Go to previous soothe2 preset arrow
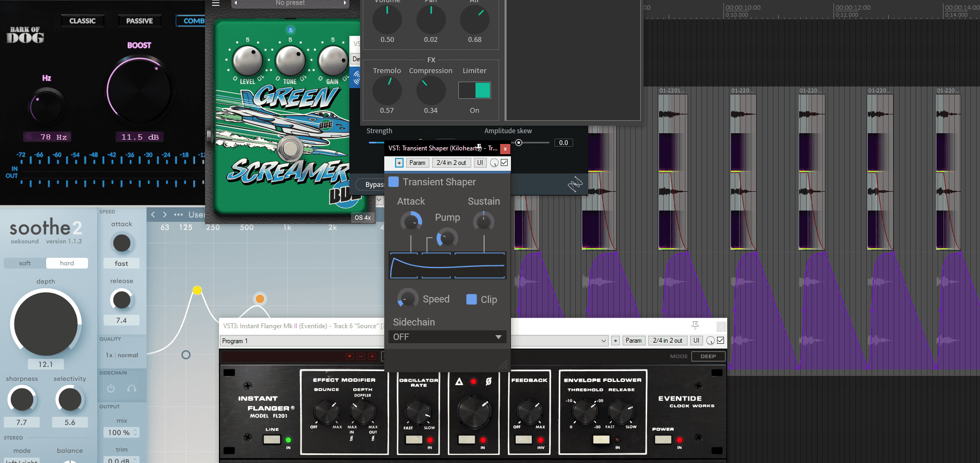 [153, 214]
